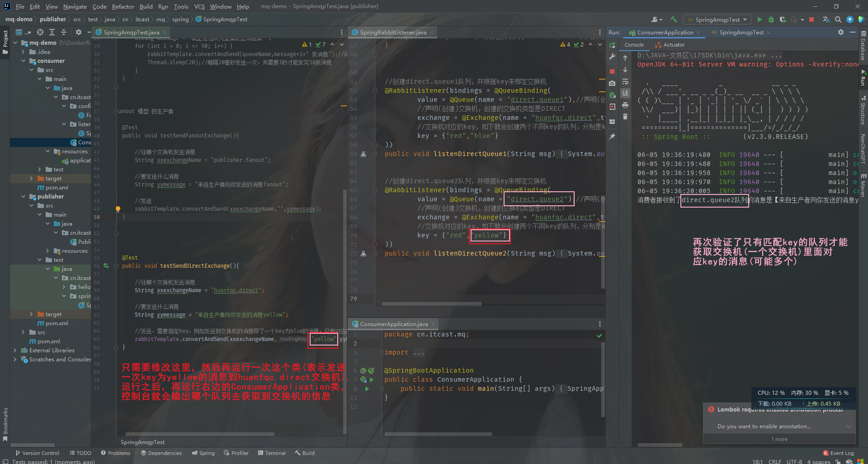Open the SpringAmqpTest run configuration dropdown

717,19
